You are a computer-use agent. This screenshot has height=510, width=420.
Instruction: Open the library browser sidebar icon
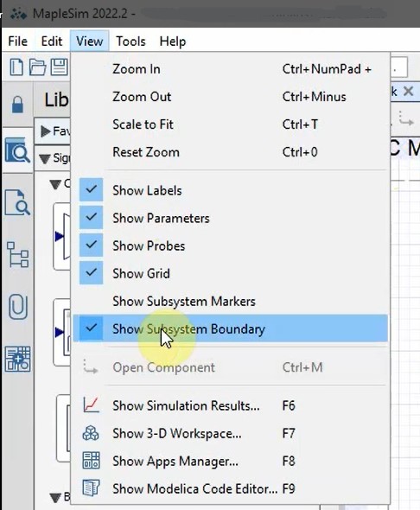17,150
